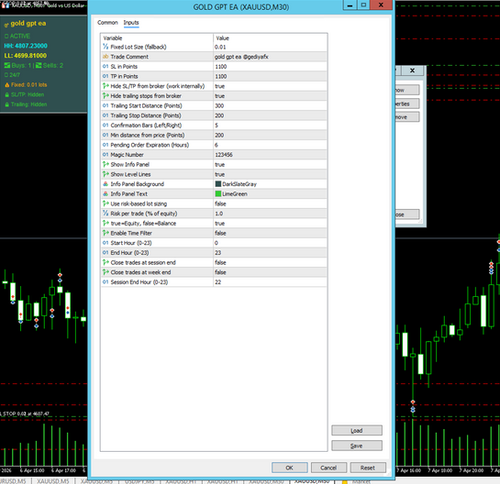Click the Risk per trade row icon
The image size is (500, 484).
106,213
